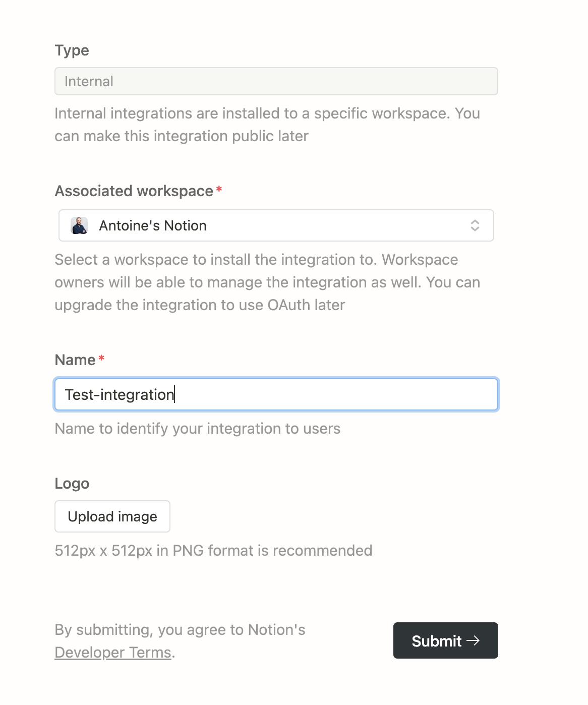Viewport: 588px width, 705px height.
Task: Click the red asterisk next to Associated workspace
Action: point(219,191)
